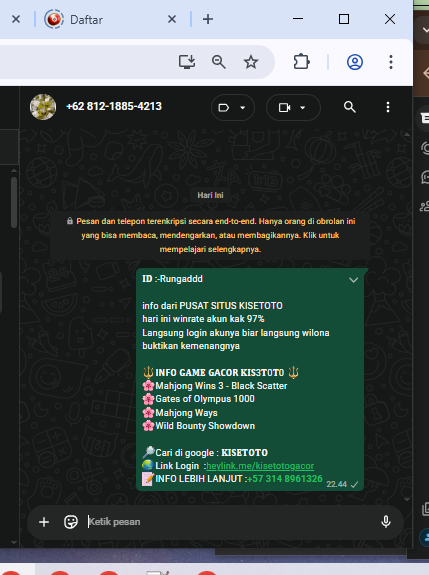Click the message timestamp 22.44

[x=337, y=484]
